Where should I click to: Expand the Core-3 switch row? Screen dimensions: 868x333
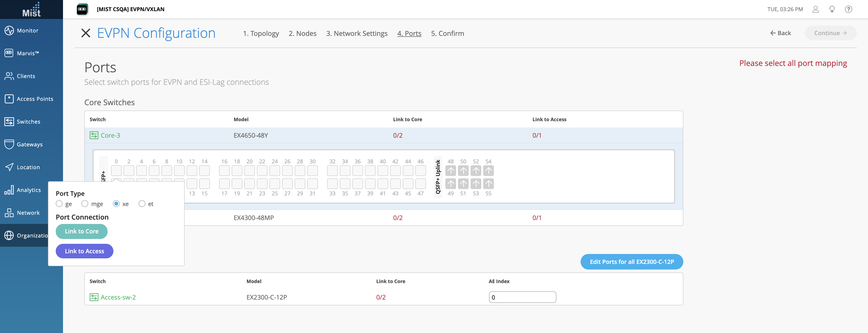click(110, 135)
